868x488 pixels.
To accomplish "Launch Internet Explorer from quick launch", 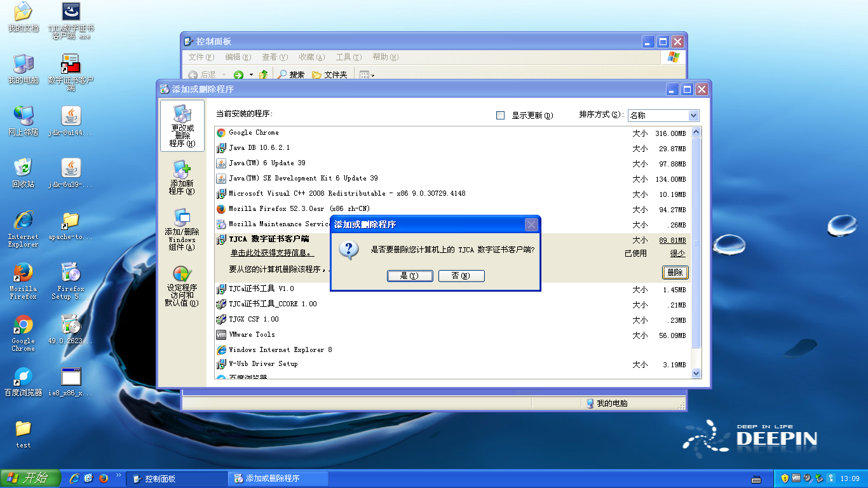I will (74, 478).
